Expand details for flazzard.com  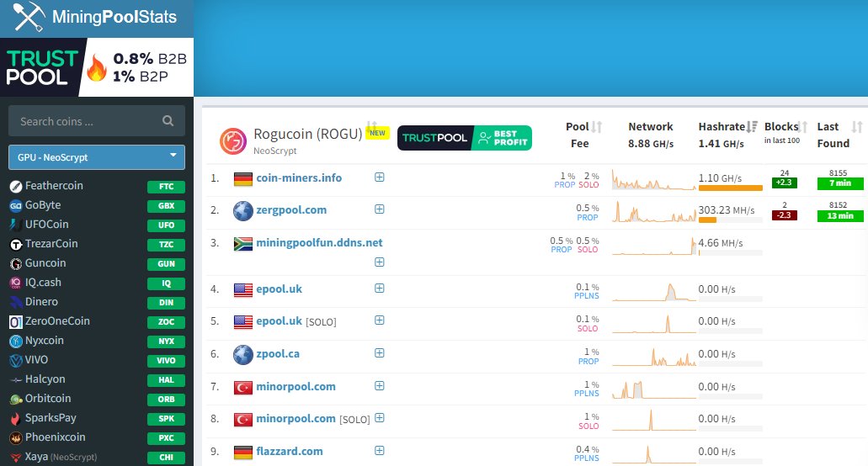pyautogui.click(x=379, y=451)
